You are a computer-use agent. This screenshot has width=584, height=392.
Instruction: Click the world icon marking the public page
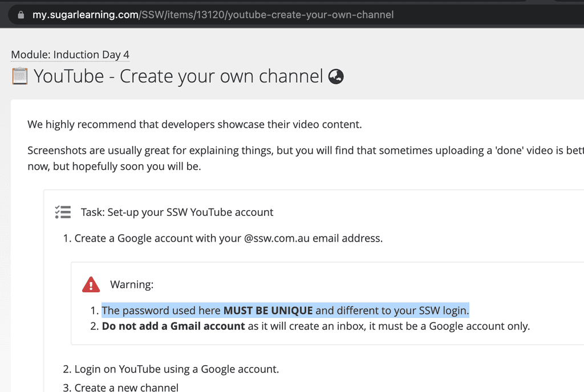[x=335, y=76]
